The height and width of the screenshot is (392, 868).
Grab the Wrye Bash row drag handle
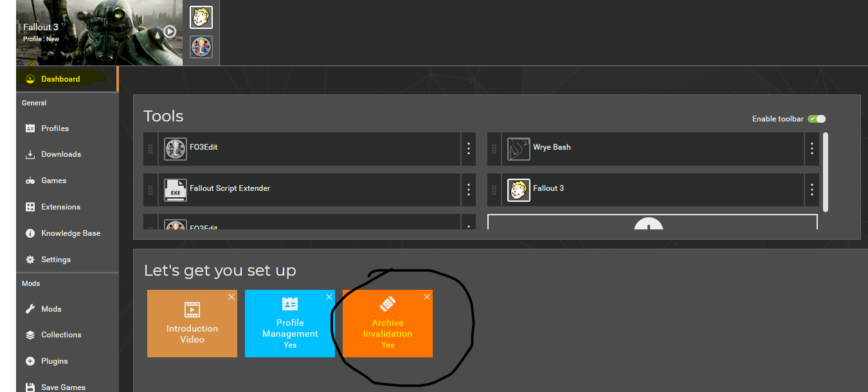click(x=494, y=149)
